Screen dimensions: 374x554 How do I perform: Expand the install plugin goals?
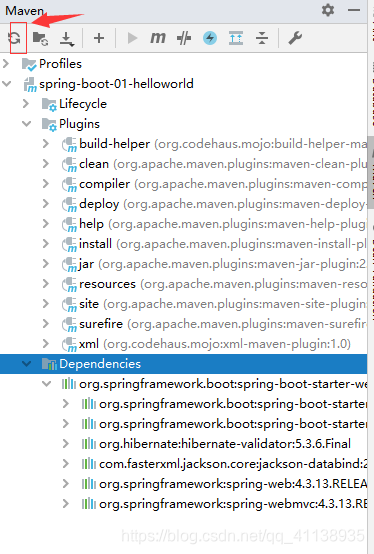pyautogui.click(x=46, y=244)
